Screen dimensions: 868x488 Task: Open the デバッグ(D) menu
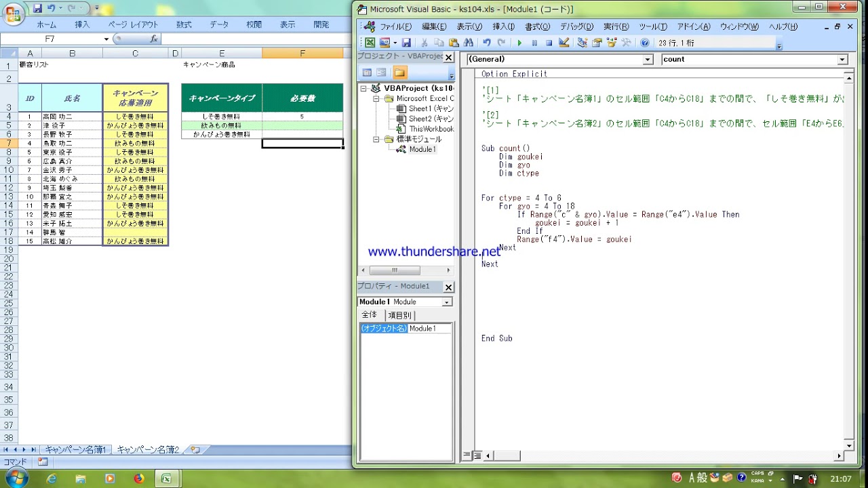tap(576, 27)
